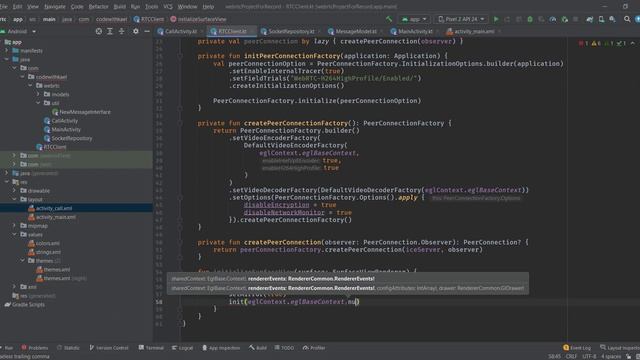The image size is (640, 360).
Task: Open the Build tool window
Action: [x=258, y=348]
